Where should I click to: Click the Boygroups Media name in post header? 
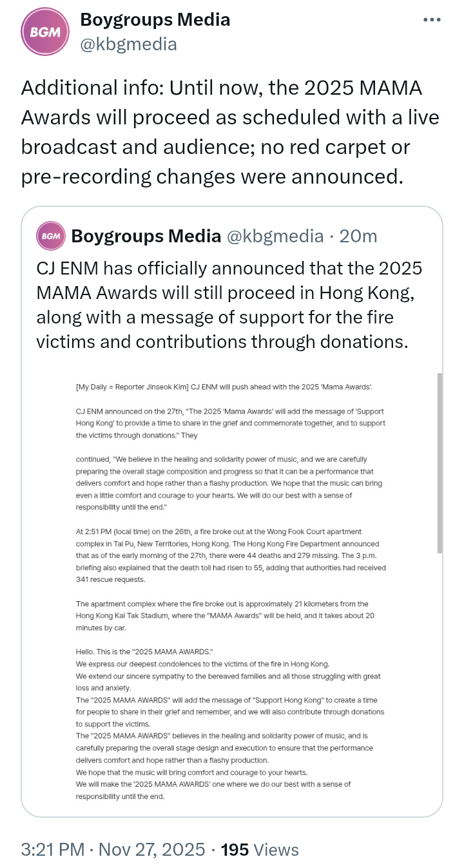click(x=155, y=20)
